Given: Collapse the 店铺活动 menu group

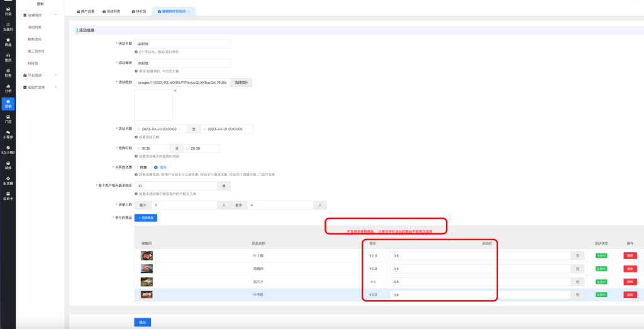Looking at the screenshot, I should click(55, 14).
